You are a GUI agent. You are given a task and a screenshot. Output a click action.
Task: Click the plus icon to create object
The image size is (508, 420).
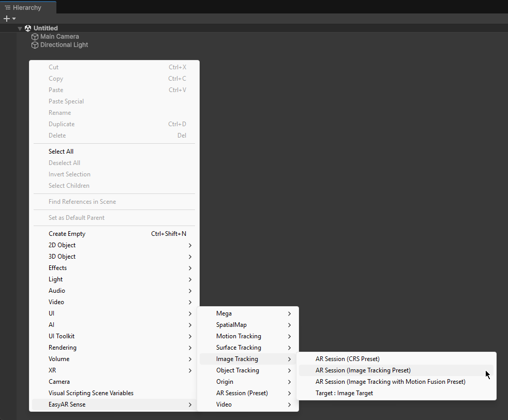[x=7, y=19]
